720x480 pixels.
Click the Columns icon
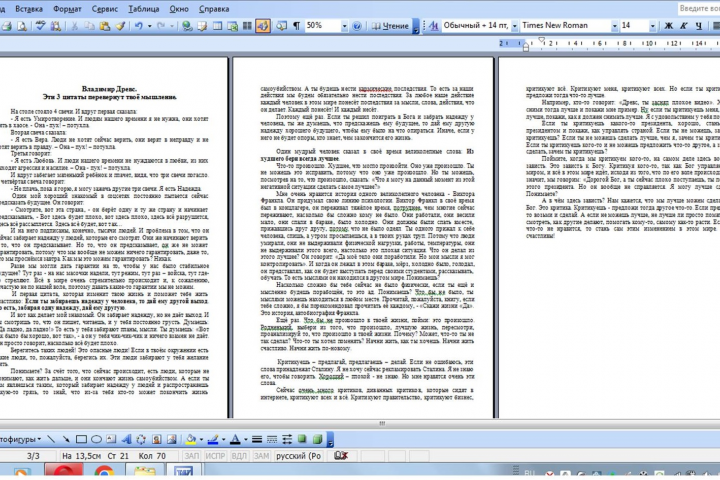[x=247, y=26]
